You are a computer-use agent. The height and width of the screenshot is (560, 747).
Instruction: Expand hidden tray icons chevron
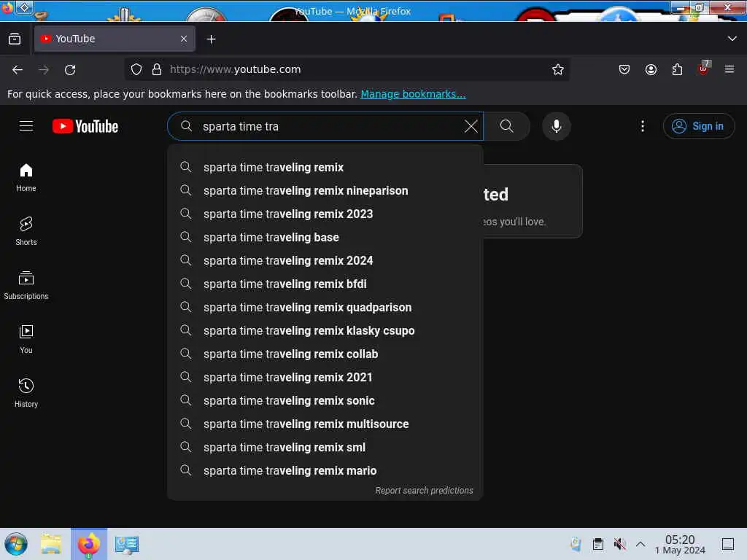tap(640, 544)
